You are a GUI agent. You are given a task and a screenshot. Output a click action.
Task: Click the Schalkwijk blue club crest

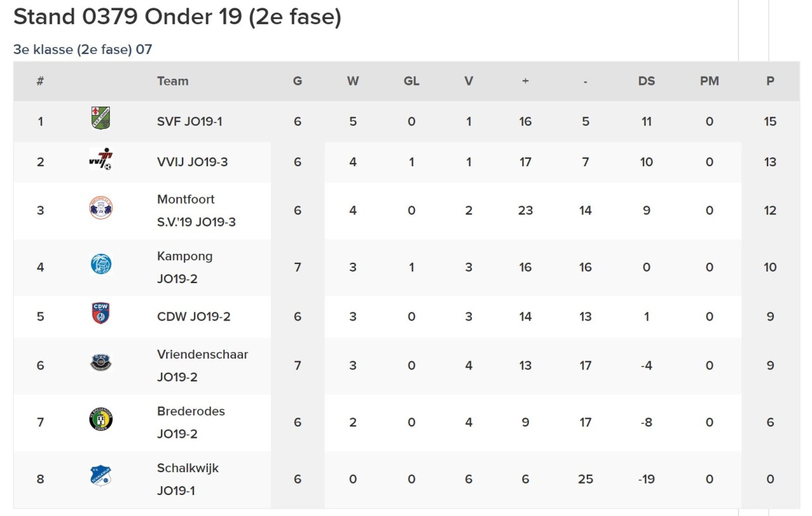point(101,476)
